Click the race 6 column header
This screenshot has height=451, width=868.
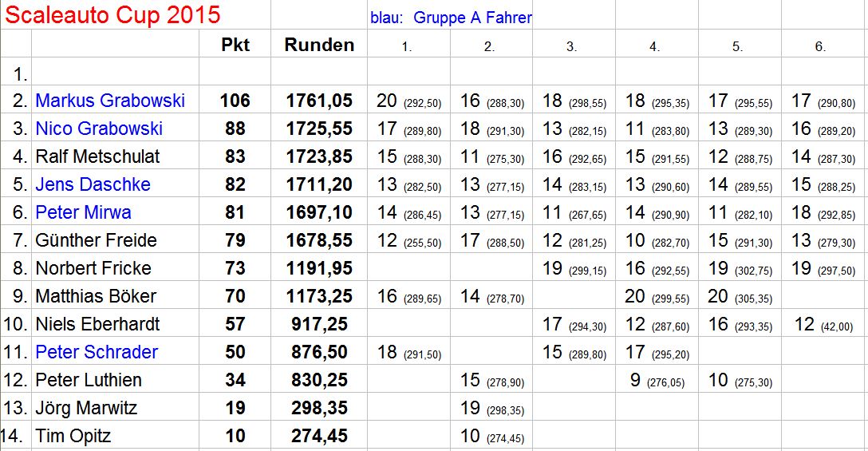pos(820,47)
